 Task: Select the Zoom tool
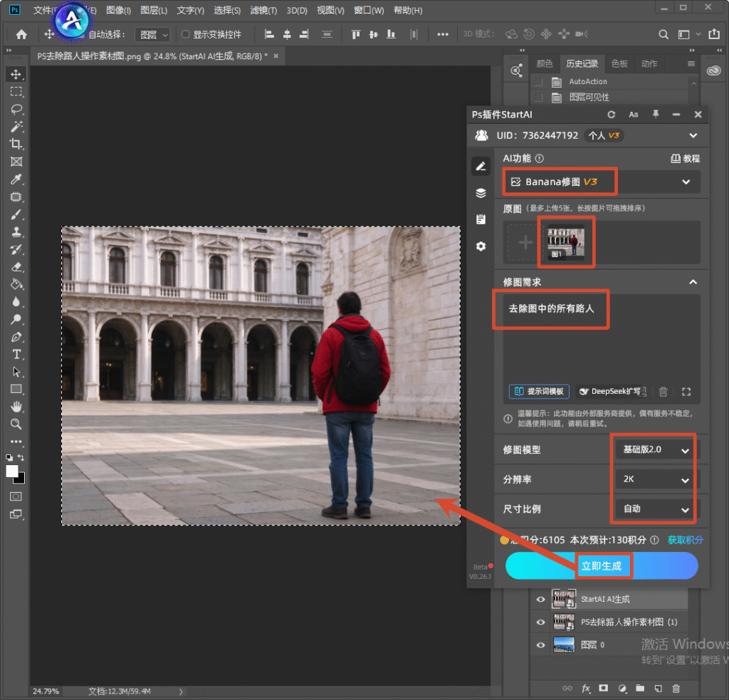pyautogui.click(x=16, y=424)
